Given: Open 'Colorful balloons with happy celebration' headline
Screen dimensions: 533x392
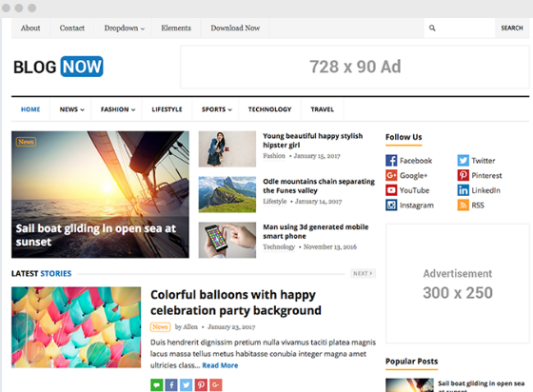Looking at the screenshot, I should [x=236, y=303].
